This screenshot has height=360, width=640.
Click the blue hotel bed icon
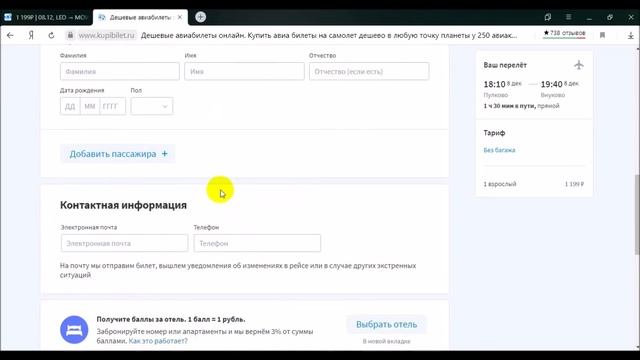74,330
